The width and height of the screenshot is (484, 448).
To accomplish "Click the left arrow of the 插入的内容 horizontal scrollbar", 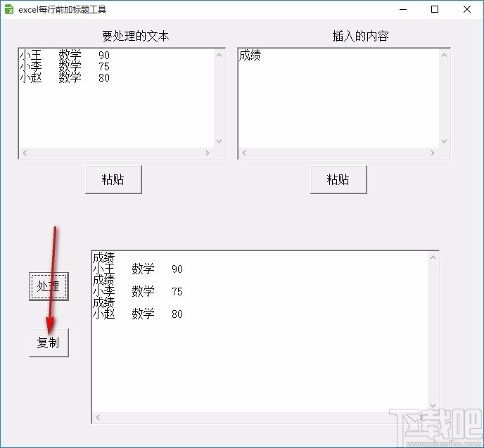I will pos(244,153).
